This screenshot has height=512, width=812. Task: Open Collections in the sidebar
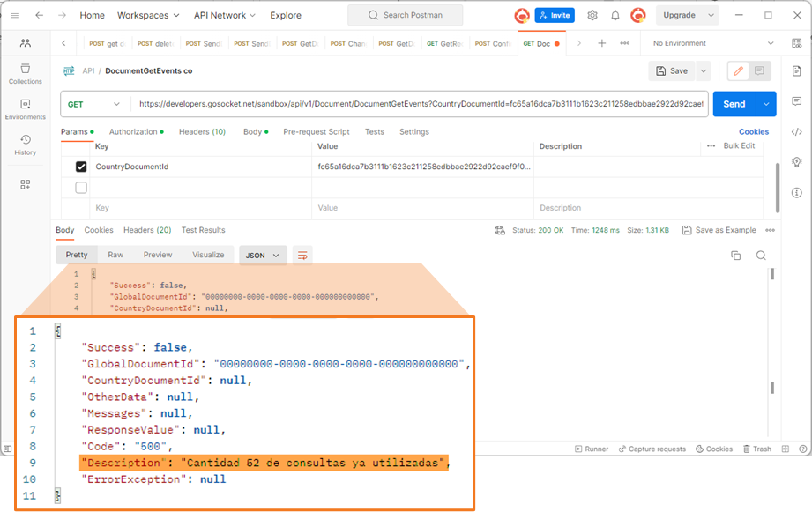click(25, 73)
